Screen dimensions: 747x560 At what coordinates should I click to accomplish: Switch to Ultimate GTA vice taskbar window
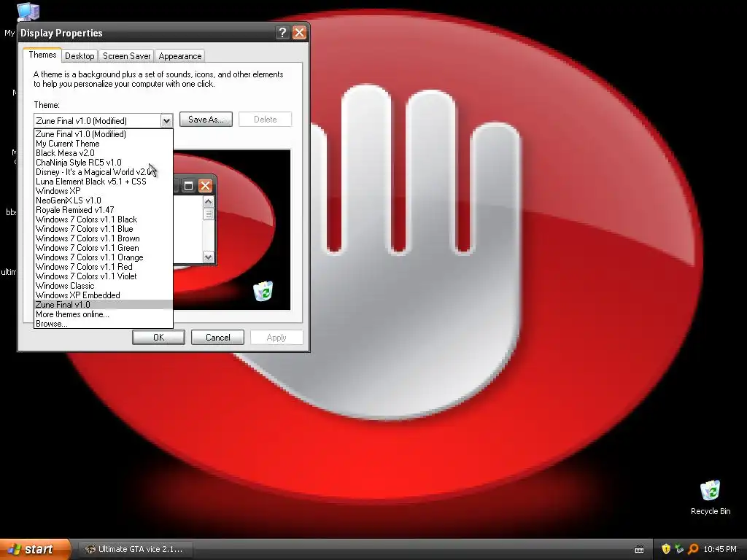pyautogui.click(x=135, y=549)
